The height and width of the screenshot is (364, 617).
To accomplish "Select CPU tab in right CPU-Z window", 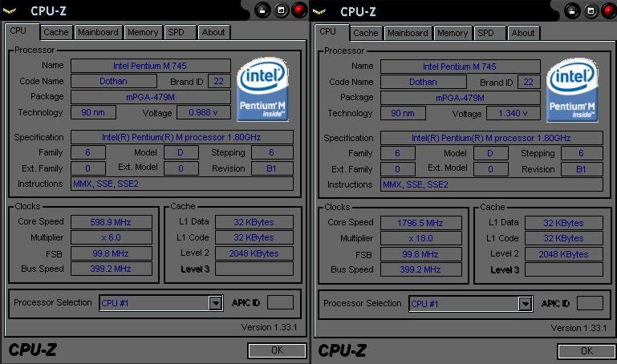I will point(331,32).
